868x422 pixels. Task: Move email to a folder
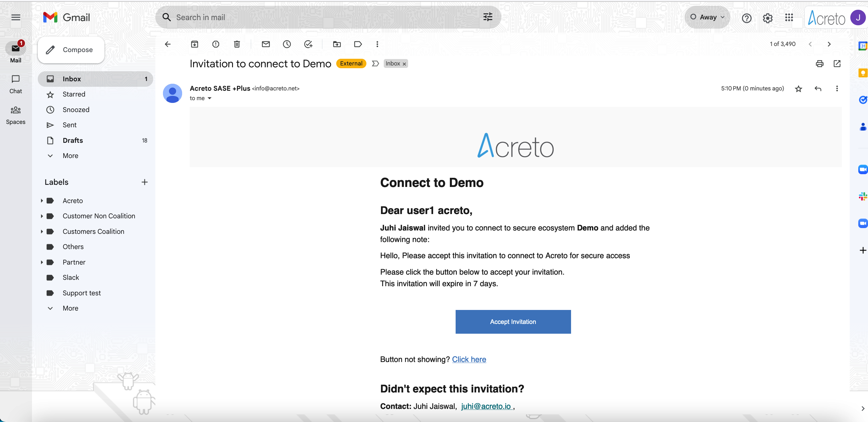coord(337,44)
